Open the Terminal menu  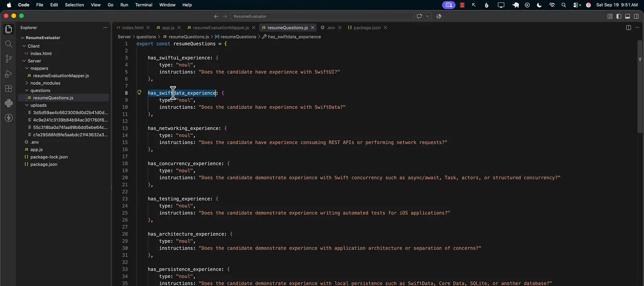(x=144, y=5)
